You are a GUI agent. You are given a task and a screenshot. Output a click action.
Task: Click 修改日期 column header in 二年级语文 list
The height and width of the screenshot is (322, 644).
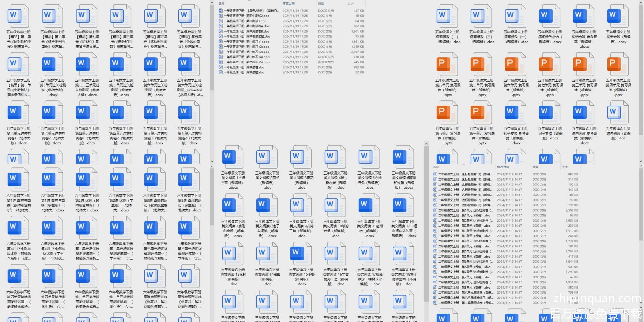[503, 167]
